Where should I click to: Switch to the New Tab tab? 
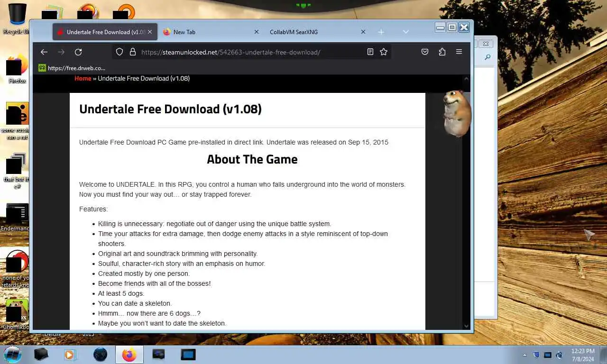[x=212, y=32]
